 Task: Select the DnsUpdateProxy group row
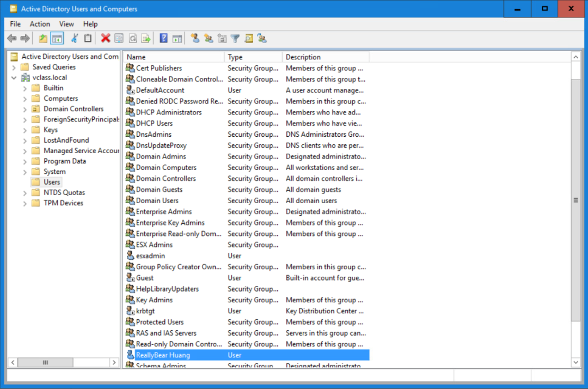point(247,145)
